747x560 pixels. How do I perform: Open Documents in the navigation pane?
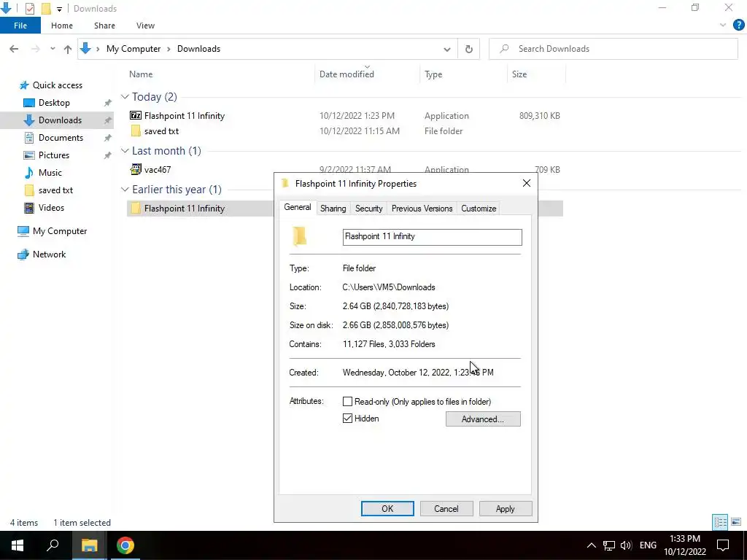(61, 138)
